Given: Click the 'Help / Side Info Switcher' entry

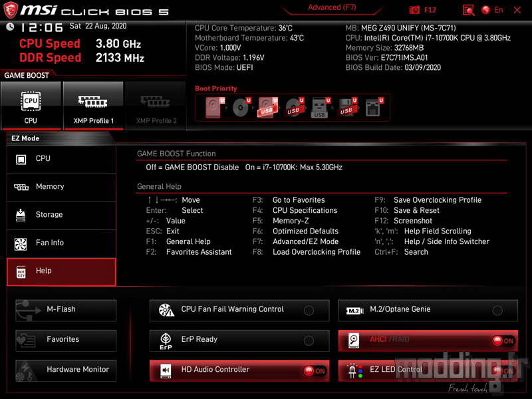Looking at the screenshot, I should (447, 241).
